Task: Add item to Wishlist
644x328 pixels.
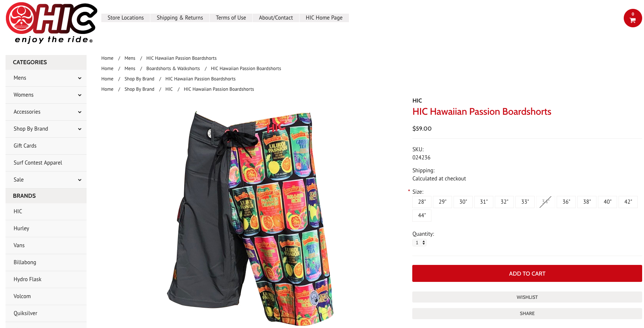Action: [527, 297]
